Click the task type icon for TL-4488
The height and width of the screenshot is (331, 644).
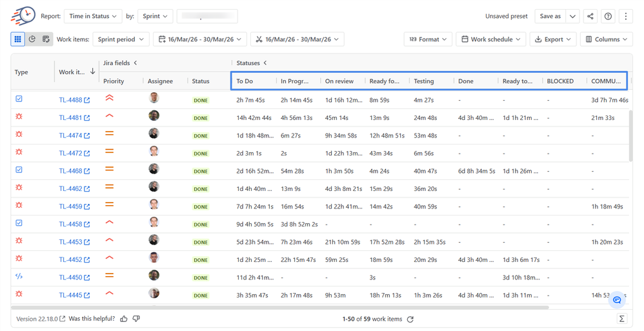(19, 99)
